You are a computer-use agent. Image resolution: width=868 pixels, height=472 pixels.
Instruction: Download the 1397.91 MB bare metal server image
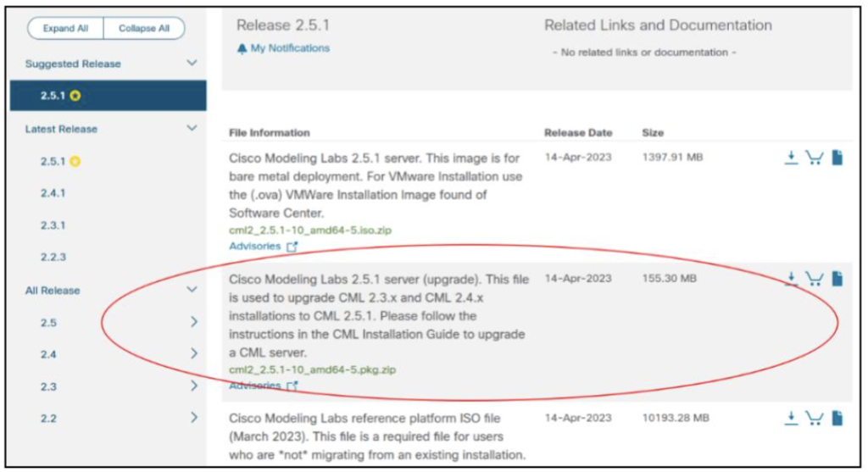tap(791, 158)
